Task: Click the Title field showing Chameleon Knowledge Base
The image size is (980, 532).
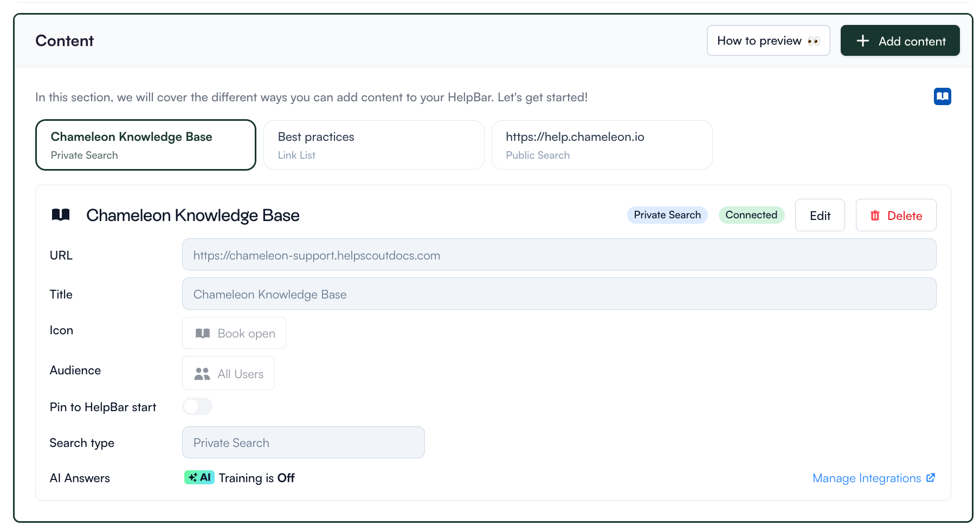Action: pyautogui.click(x=559, y=294)
